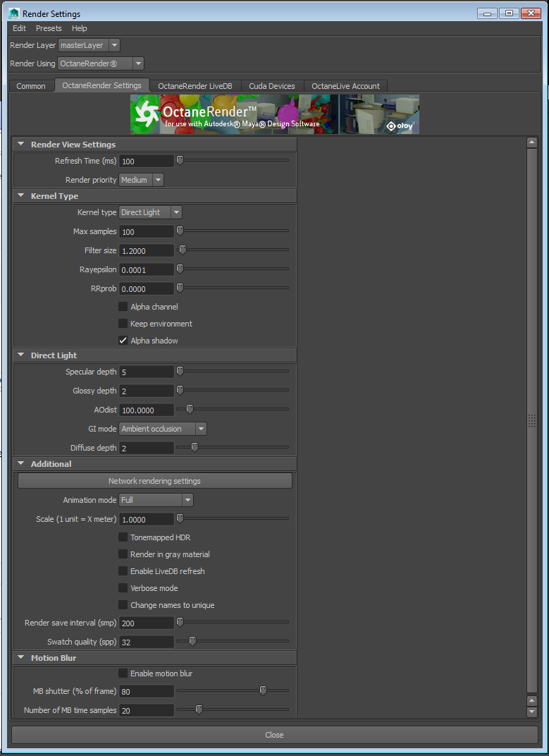Open the Help menu
The height and width of the screenshot is (756, 549).
80,28
